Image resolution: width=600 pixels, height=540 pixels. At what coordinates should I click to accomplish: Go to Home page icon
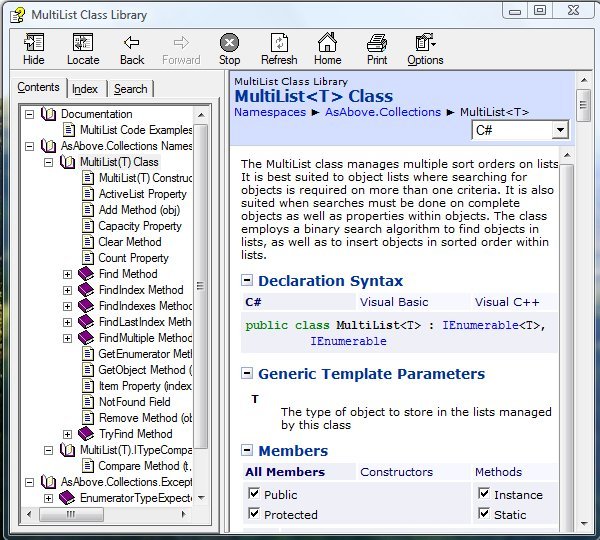[328, 42]
